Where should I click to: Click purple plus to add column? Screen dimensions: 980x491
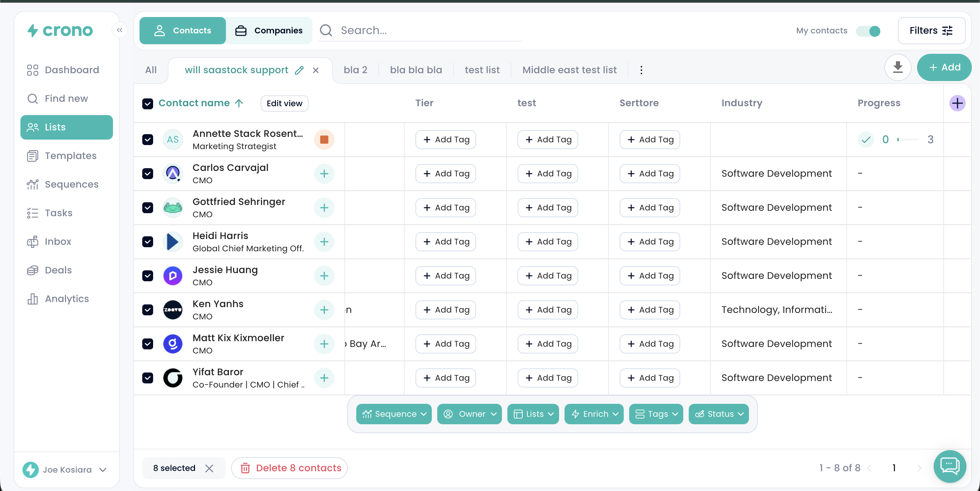pos(957,103)
